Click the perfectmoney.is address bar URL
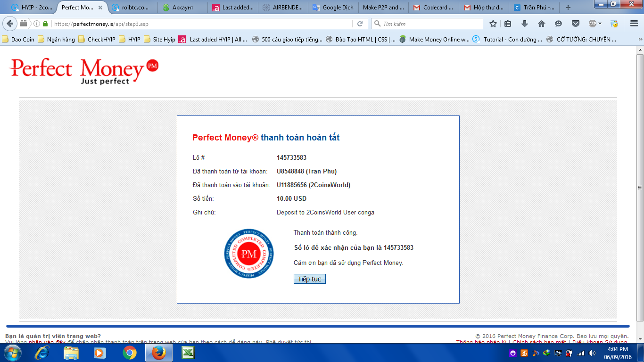This screenshot has width=644, height=362. point(101,24)
